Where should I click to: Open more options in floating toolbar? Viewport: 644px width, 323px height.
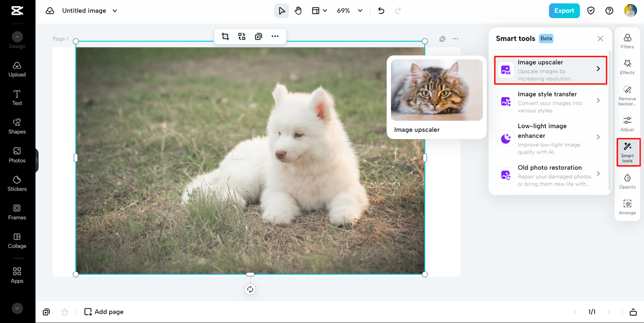click(x=275, y=36)
